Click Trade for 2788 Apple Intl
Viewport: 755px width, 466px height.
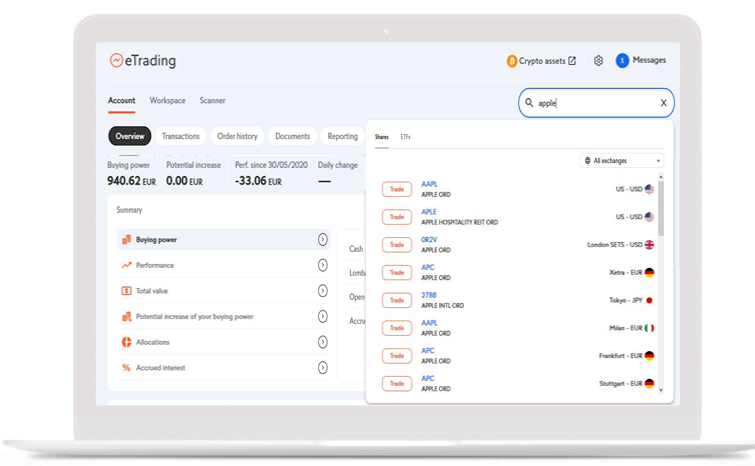pyautogui.click(x=397, y=300)
